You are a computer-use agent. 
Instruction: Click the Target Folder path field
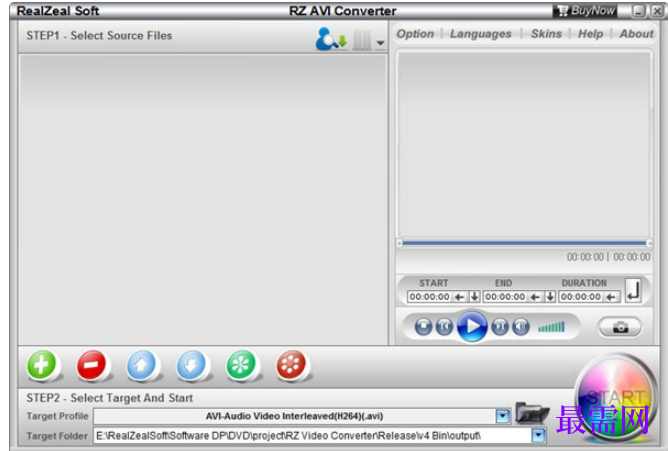(313, 436)
